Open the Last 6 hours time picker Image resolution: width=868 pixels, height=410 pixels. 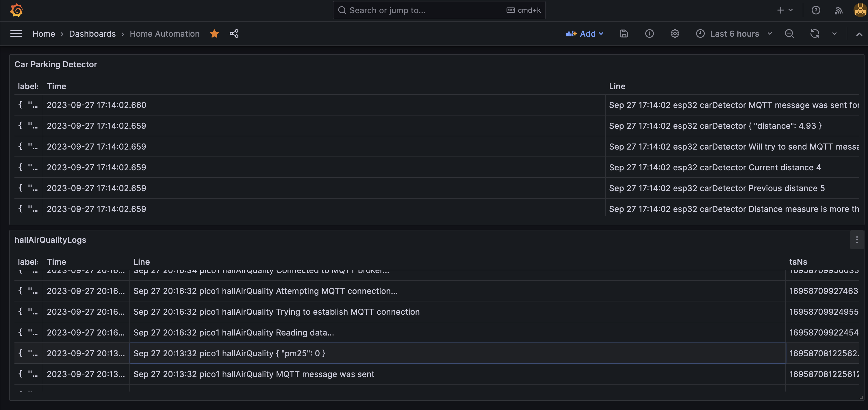[734, 34]
